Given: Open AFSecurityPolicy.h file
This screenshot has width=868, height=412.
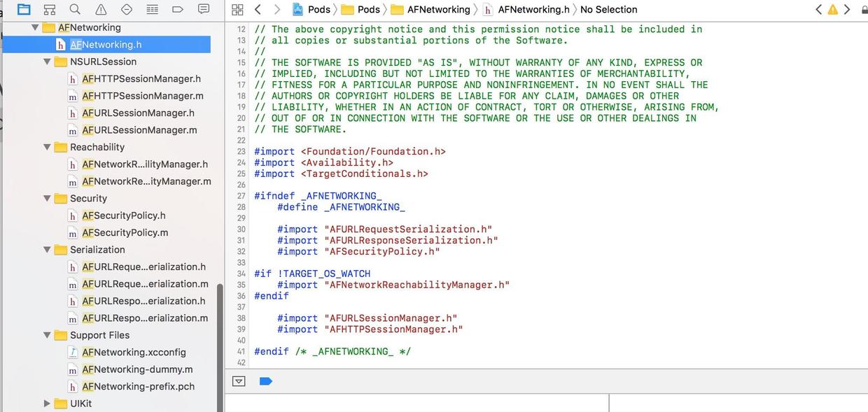Looking at the screenshot, I should point(123,215).
